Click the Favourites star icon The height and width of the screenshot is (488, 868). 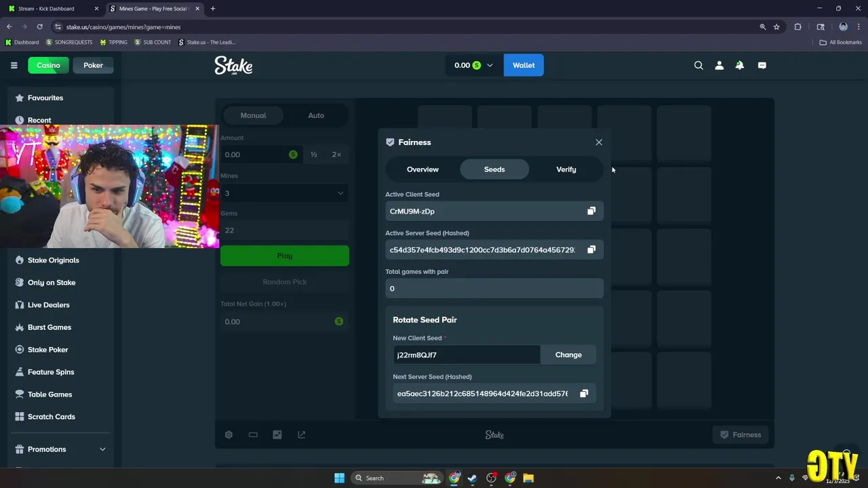(20, 98)
